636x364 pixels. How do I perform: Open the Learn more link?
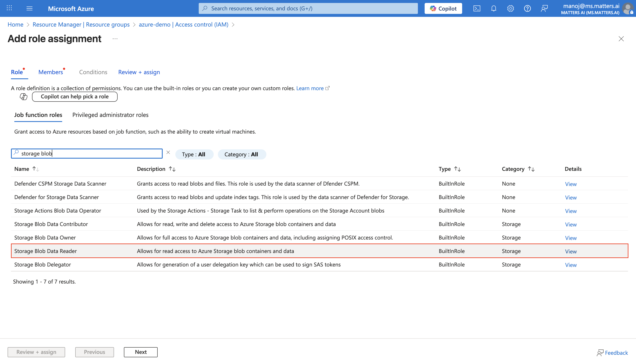point(313,88)
